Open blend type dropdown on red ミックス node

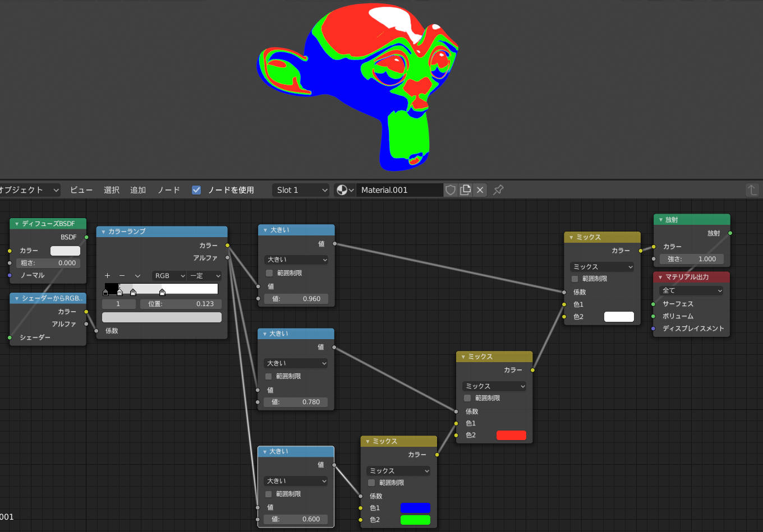[x=494, y=386]
